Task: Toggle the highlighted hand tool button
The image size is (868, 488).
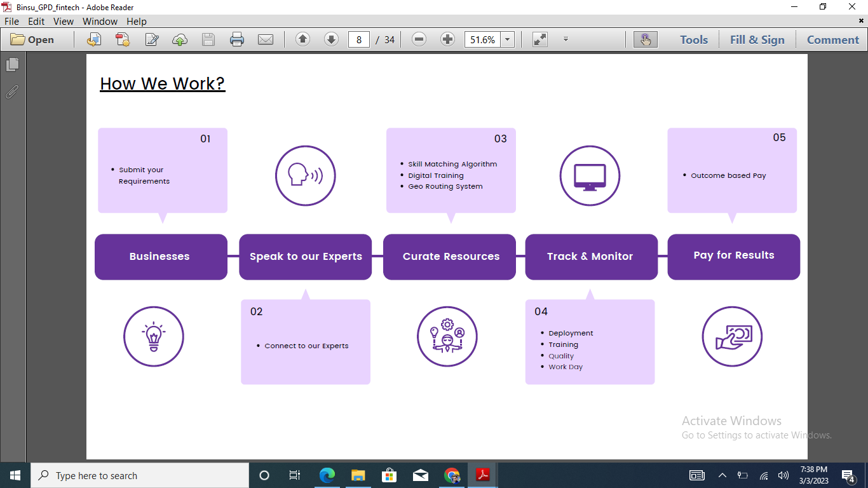Action: (645, 39)
